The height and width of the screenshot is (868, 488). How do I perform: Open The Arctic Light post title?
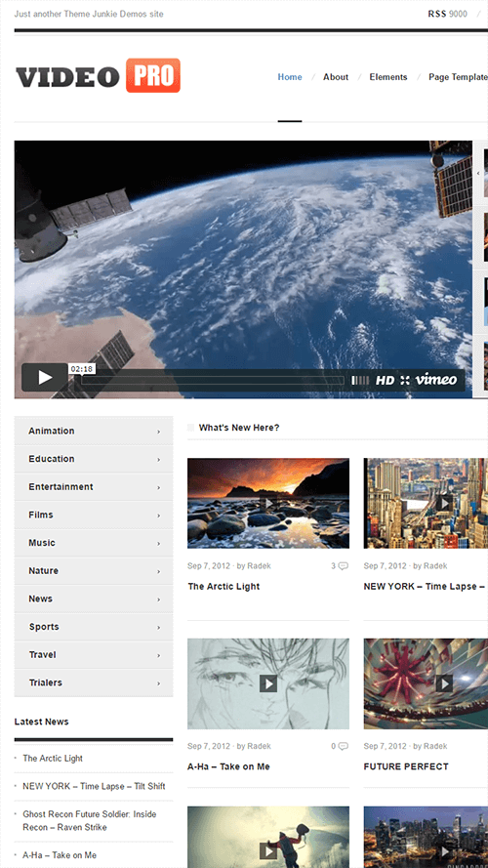[x=224, y=586]
